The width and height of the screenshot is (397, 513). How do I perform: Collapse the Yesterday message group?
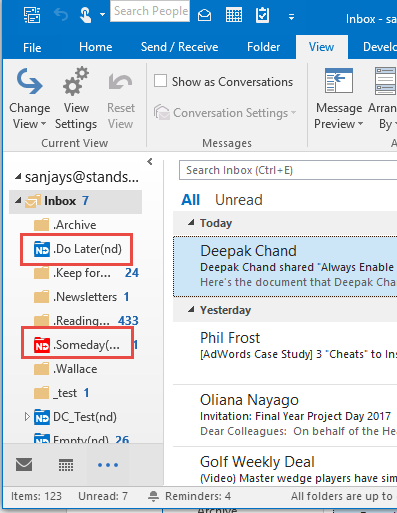(x=191, y=309)
